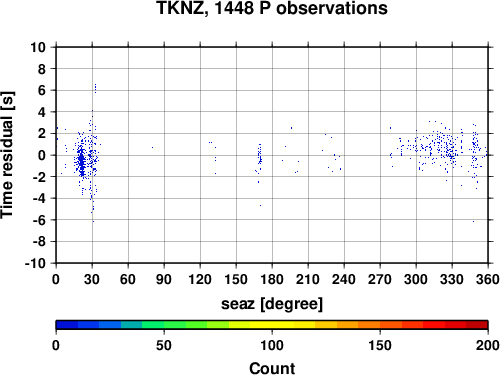Click x-axis tick label '270'
The height and width of the screenshot is (375, 500).
380,279
